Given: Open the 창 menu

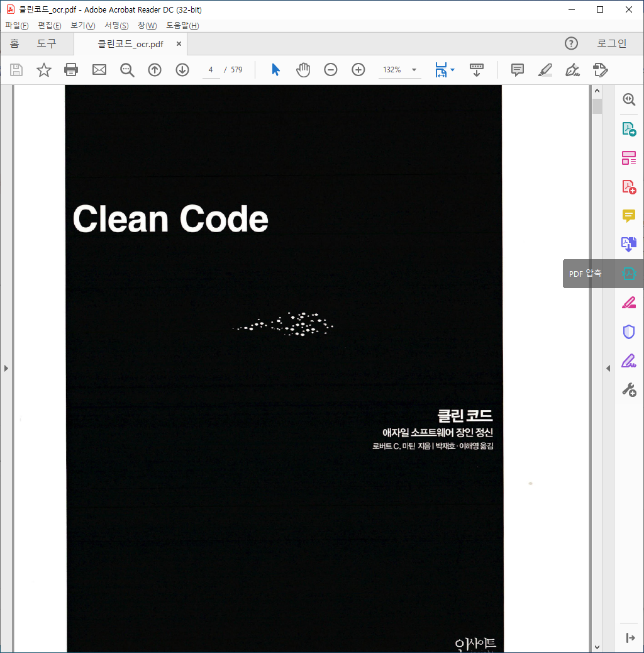Looking at the screenshot, I should [x=147, y=25].
